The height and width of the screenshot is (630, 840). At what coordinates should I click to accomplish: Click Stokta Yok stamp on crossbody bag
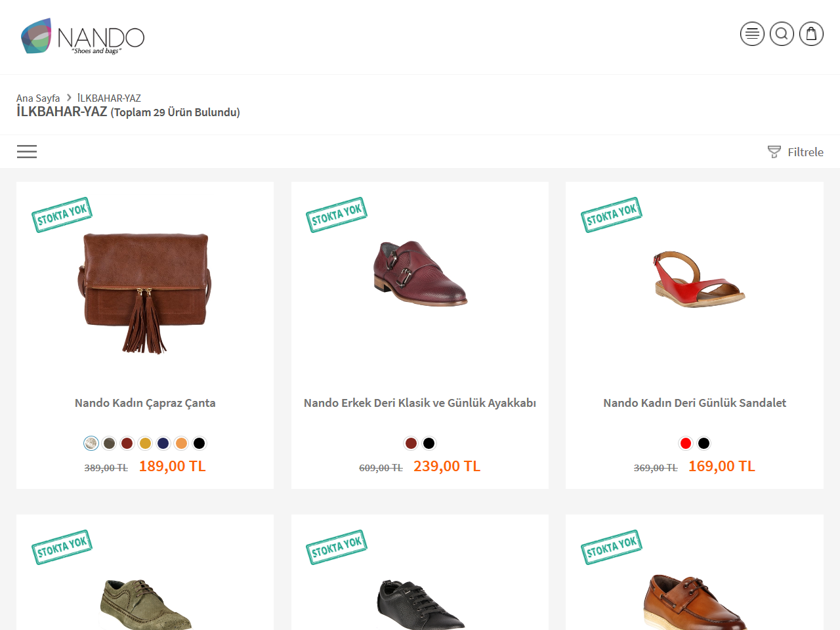click(62, 215)
